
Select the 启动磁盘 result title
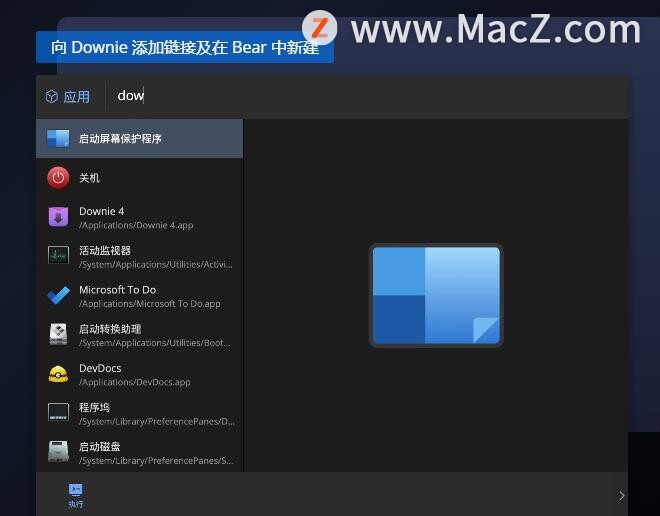tap(99, 447)
